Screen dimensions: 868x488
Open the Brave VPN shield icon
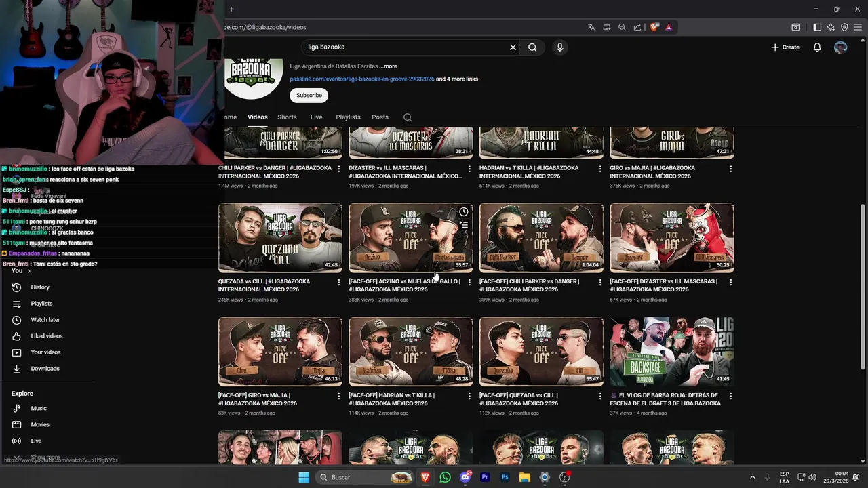click(x=844, y=27)
